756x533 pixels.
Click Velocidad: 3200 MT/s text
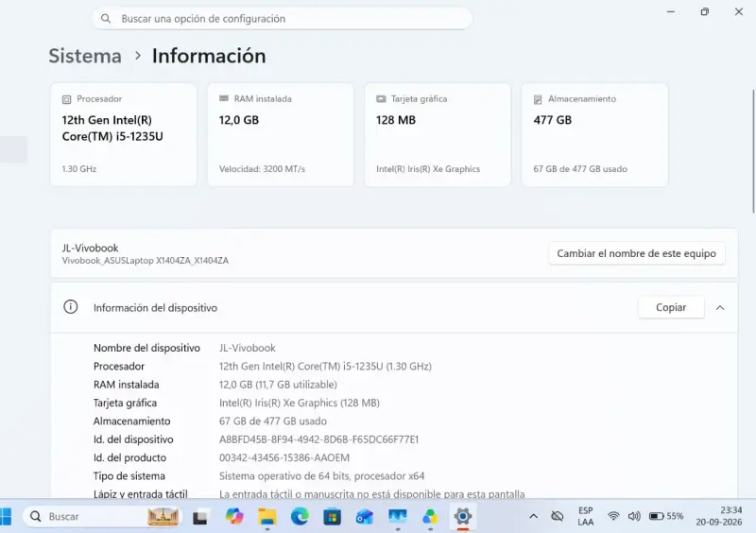pyautogui.click(x=263, y=169)
